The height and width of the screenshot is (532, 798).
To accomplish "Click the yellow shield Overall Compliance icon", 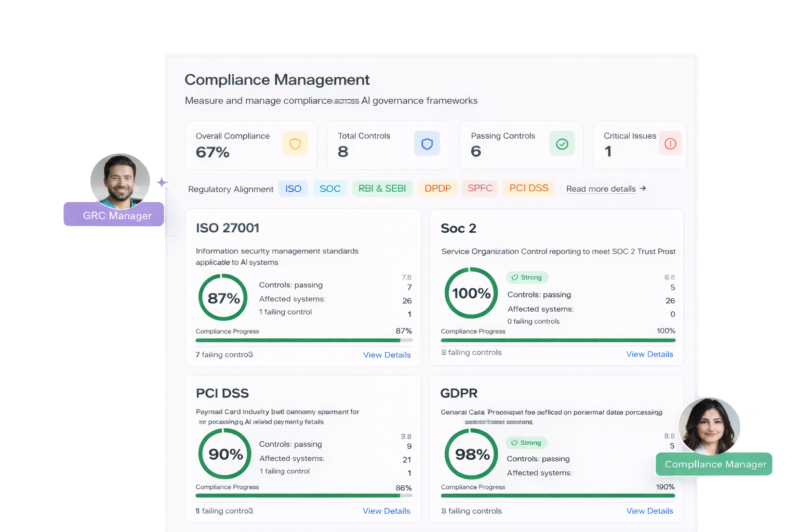I will (295, 144).
